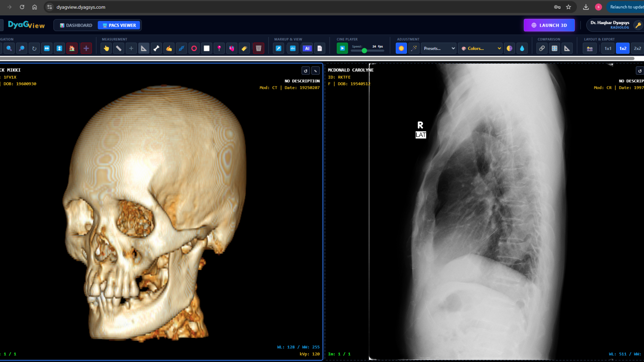Select the angle measurement tool

(x=144, y=48)
